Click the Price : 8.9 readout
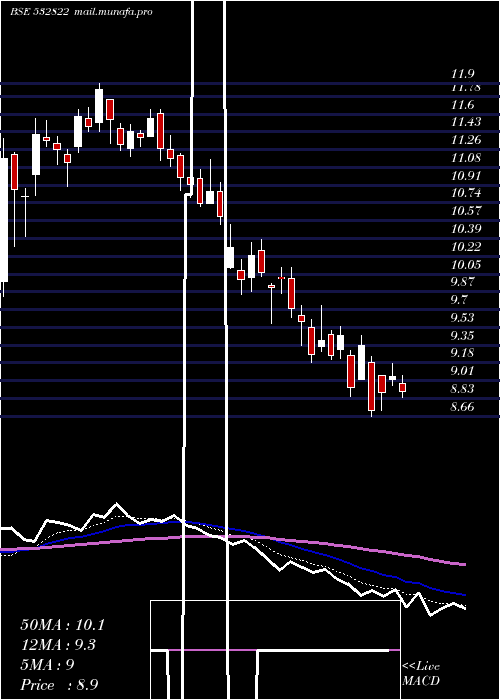The image size is (500, 700). click(x=59, y=685)
